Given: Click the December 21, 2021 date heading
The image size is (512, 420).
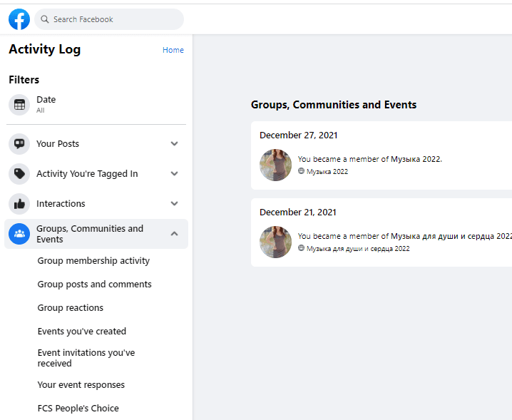Looking at the screenshot, I should tap(298, 212).
